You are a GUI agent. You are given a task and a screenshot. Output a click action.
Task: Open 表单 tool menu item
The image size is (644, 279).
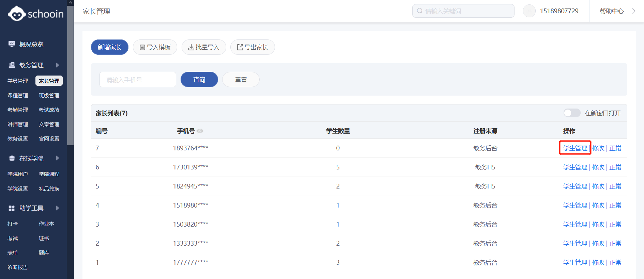pyautogui.click(x=13, y=253)
